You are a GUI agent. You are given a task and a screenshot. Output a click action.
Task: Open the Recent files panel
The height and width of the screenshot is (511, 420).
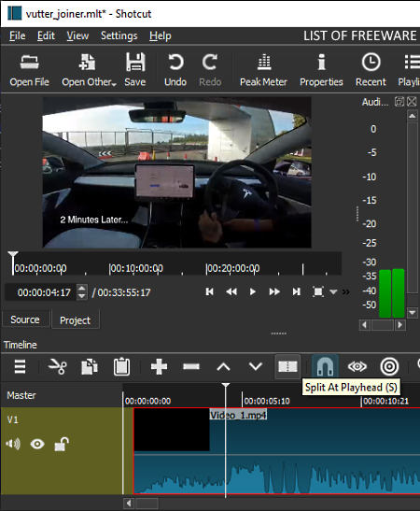click(371, 70)
